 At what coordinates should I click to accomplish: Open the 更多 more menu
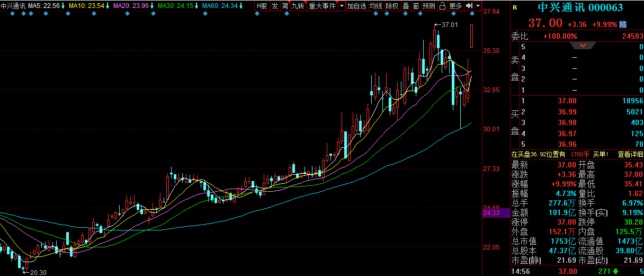(x=455, y=6)
